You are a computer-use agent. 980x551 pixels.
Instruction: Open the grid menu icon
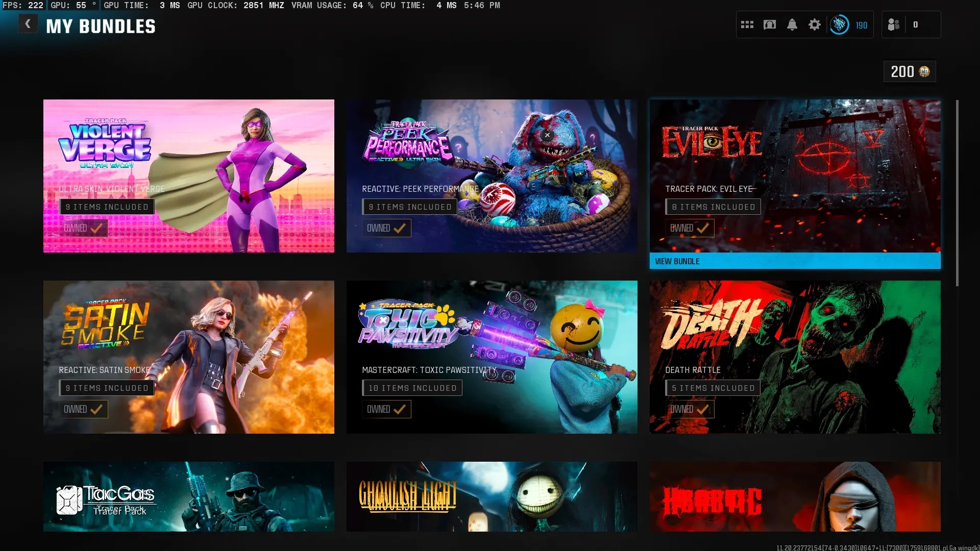point(747,24)
